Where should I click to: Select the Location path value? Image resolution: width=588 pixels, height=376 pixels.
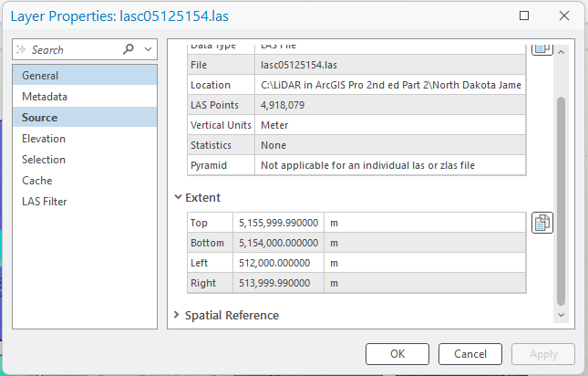[x=390, y=85]
